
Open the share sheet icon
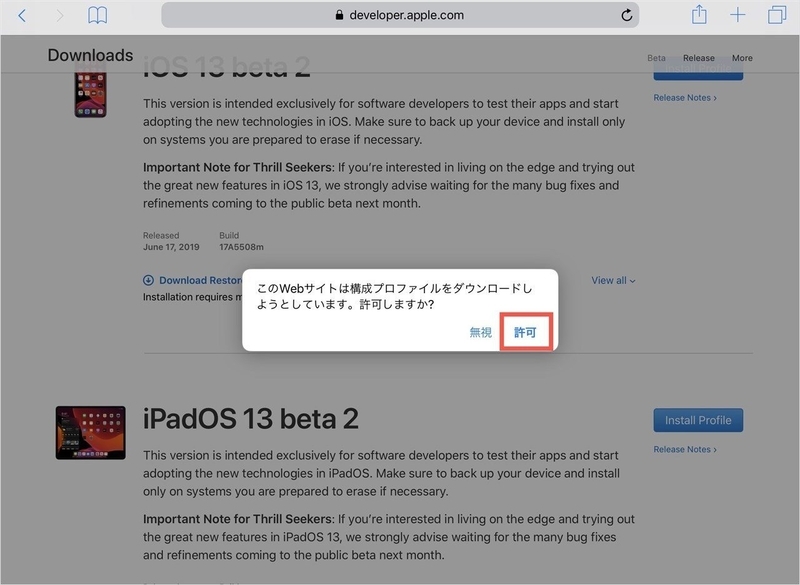(699, 14)
